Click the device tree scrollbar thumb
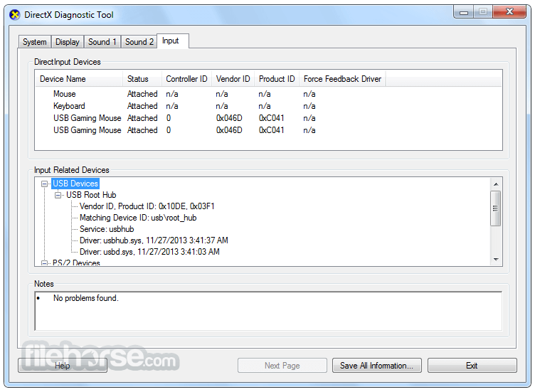This screenshot has width=535, height=392. coord(495,208)
